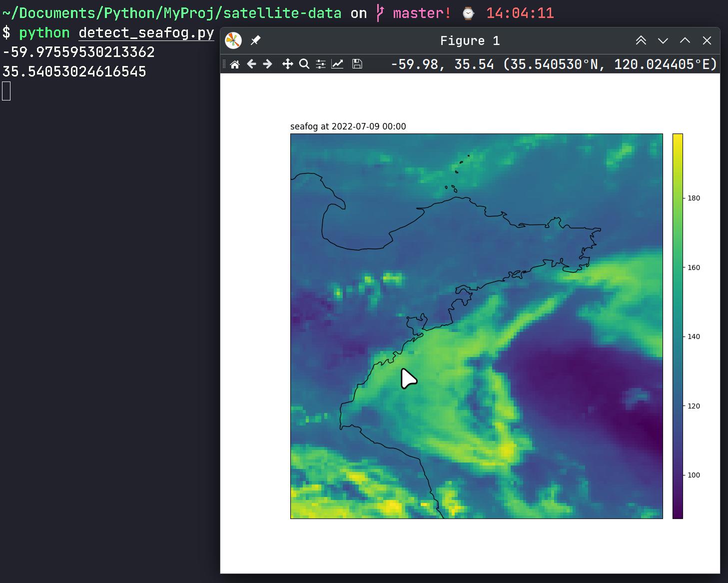Click the viridis colorbar beside the map

pyautogui.click(x=678, y=326)
